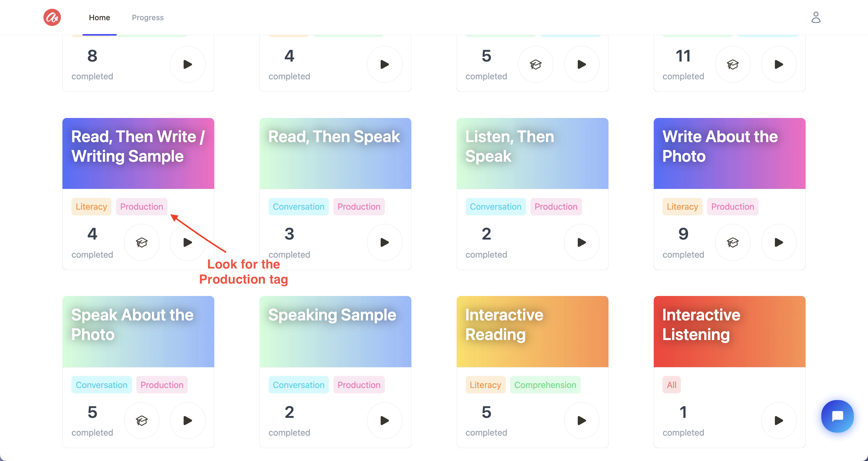Start Listen, Then Speak with play button
Viewport: 868px width, 461px height.
point(582,242)
